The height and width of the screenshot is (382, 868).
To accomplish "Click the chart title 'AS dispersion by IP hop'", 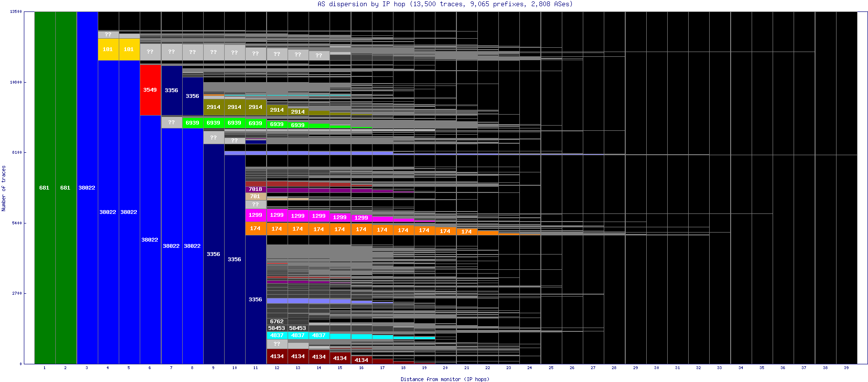I will pyautogui.click(x=362, y=4).
